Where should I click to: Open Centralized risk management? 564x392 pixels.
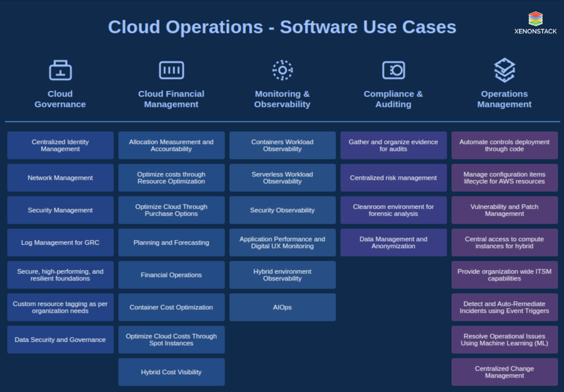393,177
